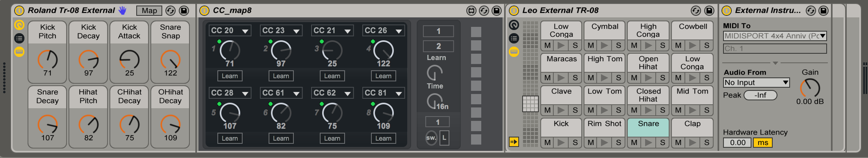Click the Gain knob
The width and height of the screenshot is (868, 158).
click(810, 88)
